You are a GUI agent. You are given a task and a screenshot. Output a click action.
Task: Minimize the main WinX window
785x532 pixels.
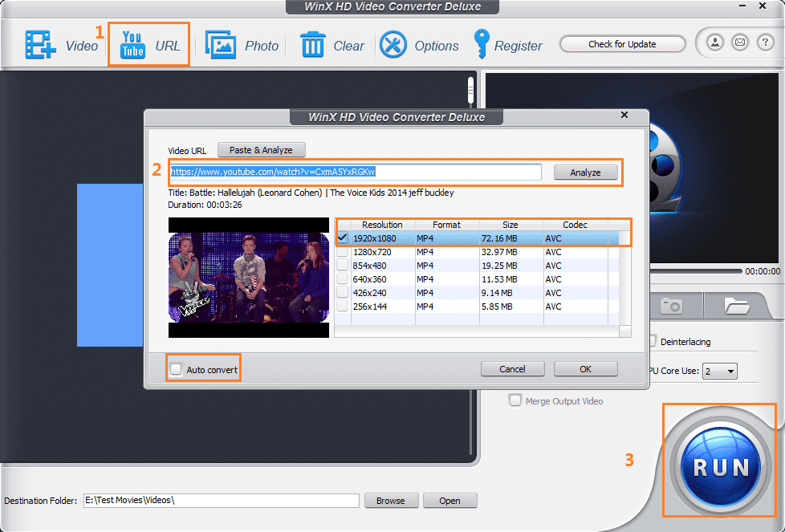(742, 6)
